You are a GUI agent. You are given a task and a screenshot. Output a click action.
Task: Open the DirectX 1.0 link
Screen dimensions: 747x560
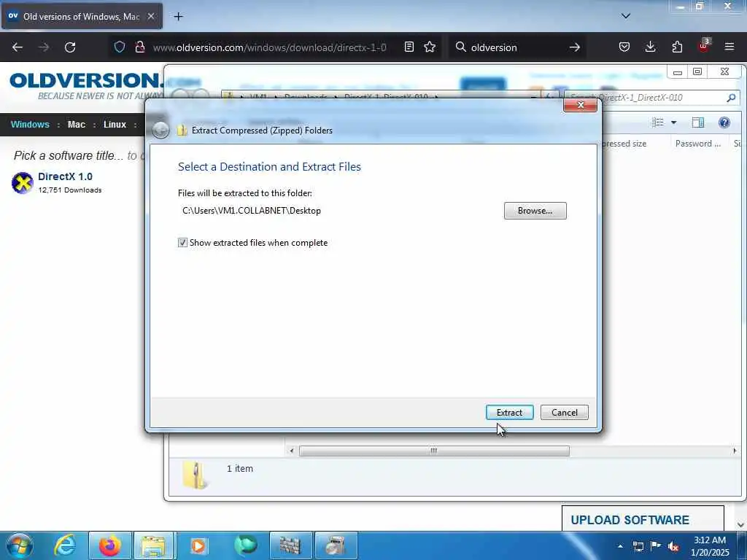65,176
